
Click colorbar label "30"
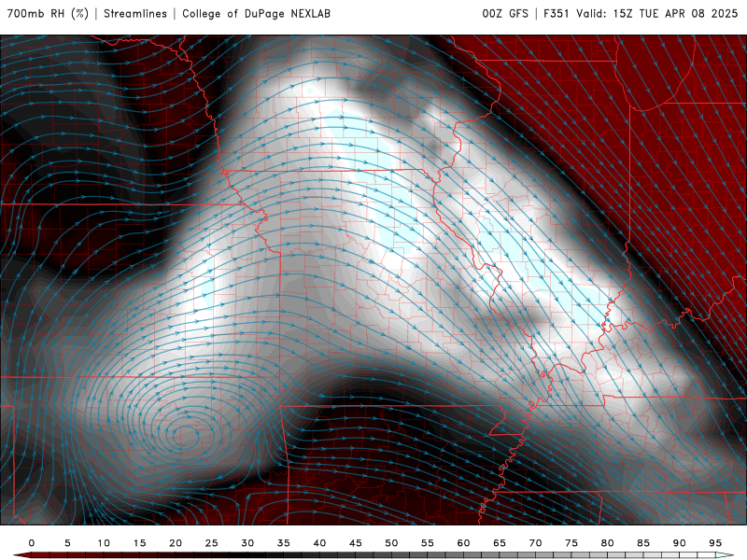pyautogui.click(x=247, y=543)
